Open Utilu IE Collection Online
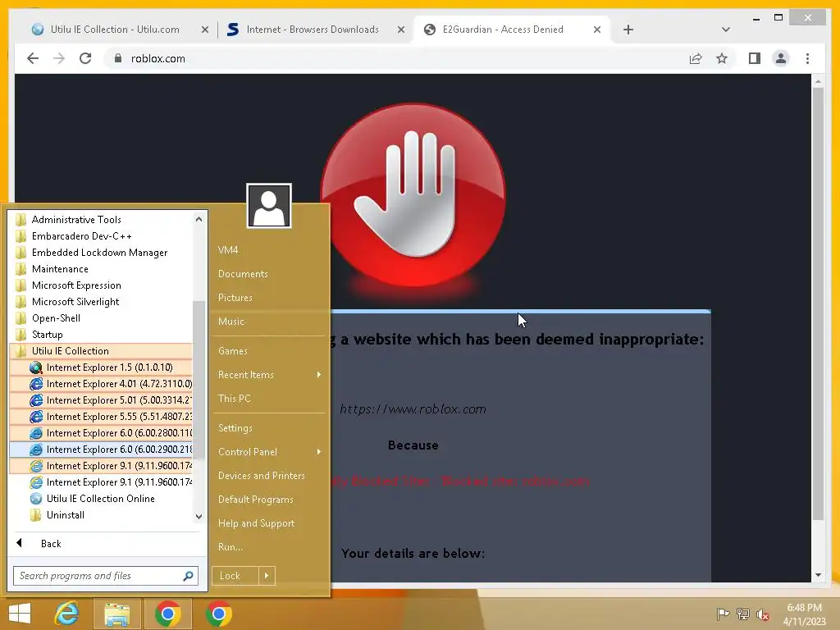Image resolution: width=840 pixels, height=630 pixels. [101, 499]
